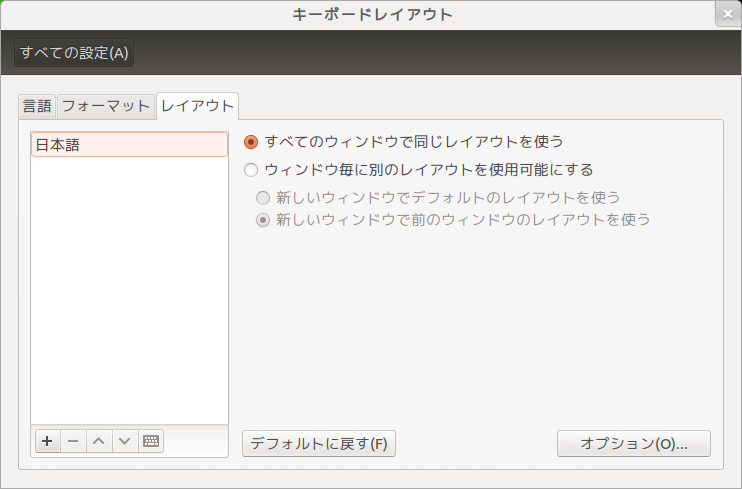Remove selected layout with minus icon

pyautogui.click(x=73, y=441)
